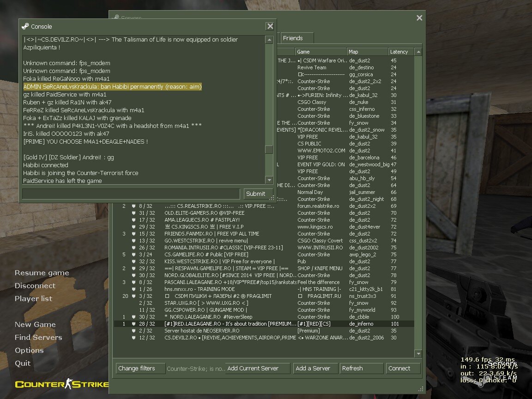Click the shield icon on CS.GAMELIFE.RO row
Screen dimensions: 532x399
click(x=133, y=254)
